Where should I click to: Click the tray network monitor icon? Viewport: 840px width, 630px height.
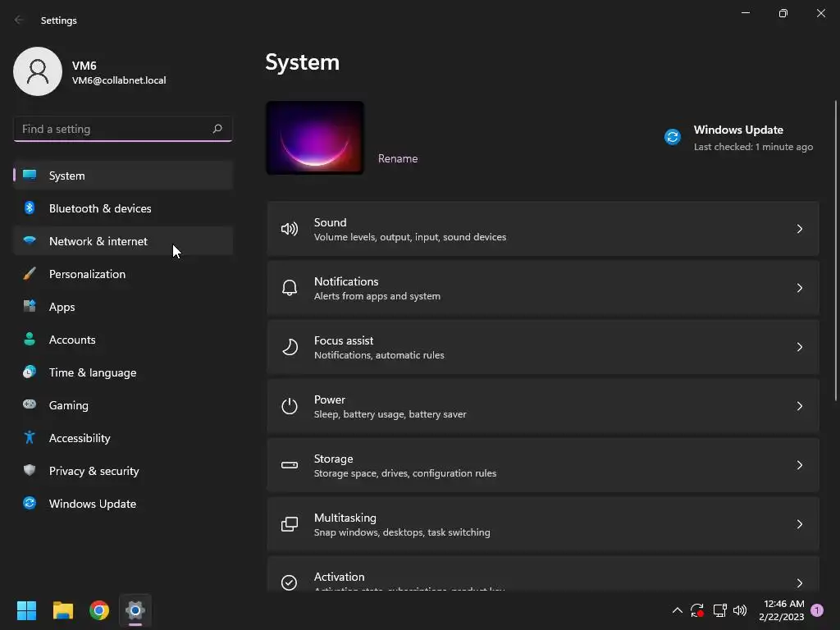(719, 610)
